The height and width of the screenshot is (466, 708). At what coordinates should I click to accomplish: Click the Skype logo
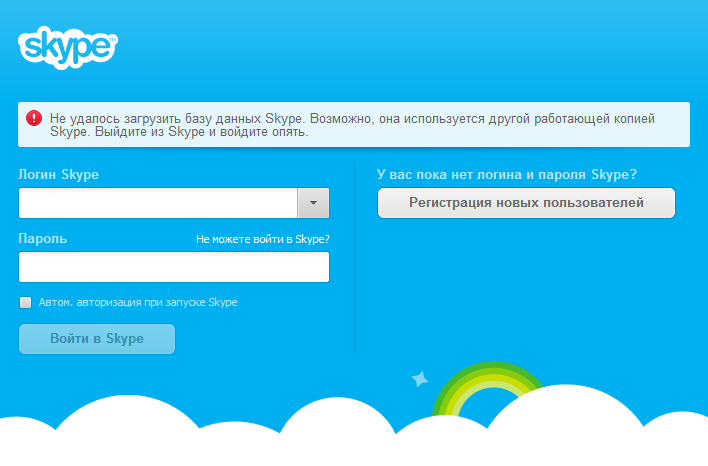(x=68, y=47)
